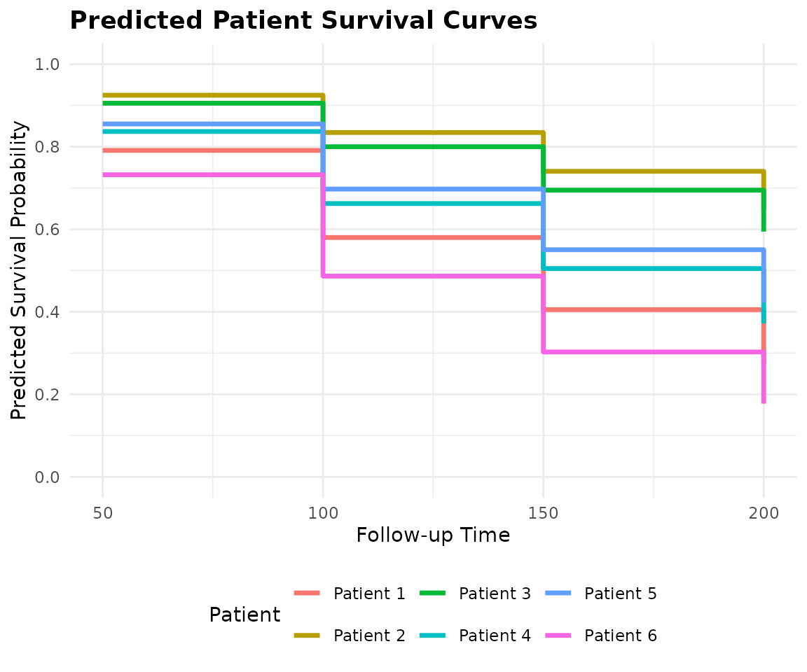Click the olive Patient 2 curve between 150 and 200
The image size is (807, 672).
(x=653, y=171)
